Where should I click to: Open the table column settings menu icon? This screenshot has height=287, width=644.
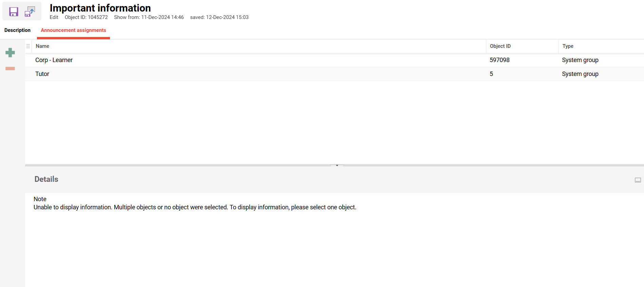coord(28,46)
